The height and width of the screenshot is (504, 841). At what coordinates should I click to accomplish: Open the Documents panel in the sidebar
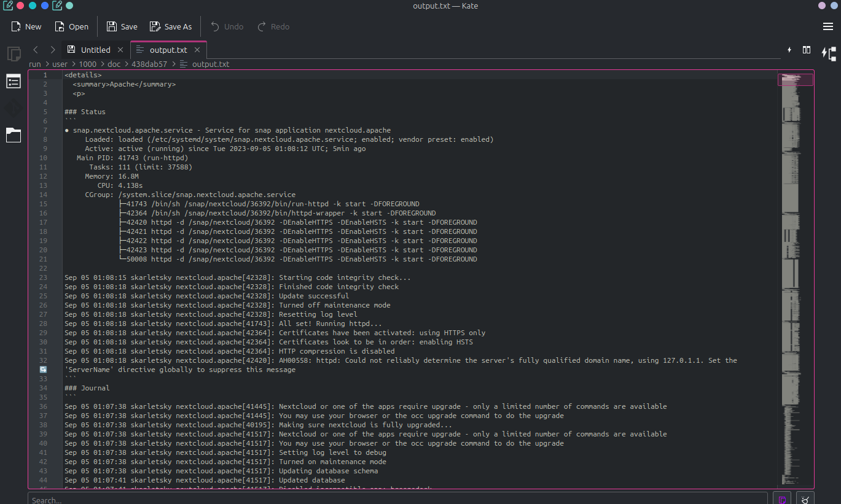tap(14, 54)
